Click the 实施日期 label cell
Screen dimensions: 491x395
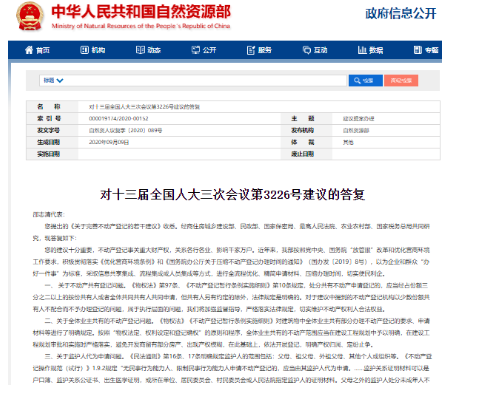point(52,154)
